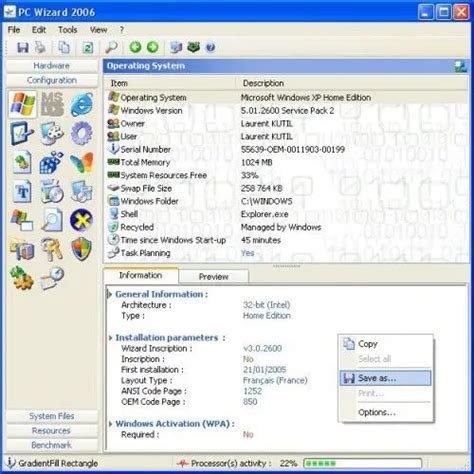
Task: Click the blue help question mark toolbar icon
Action: click(210, 48)
